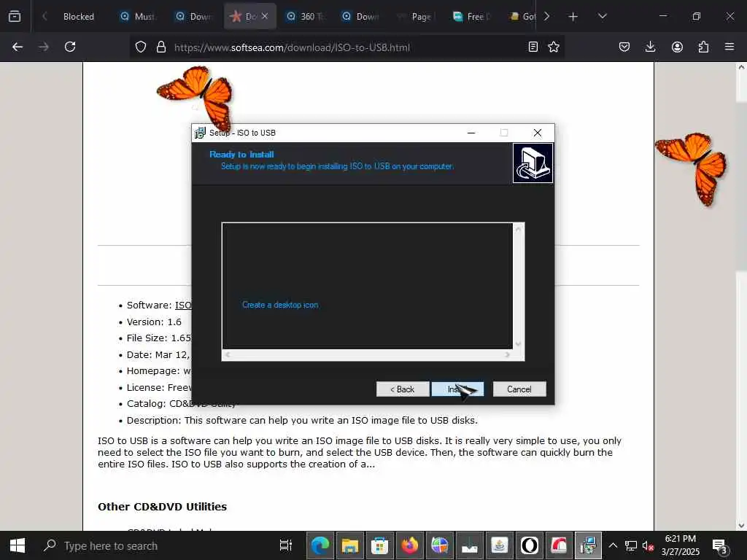Switch to the 360 tab

point(306,17)
